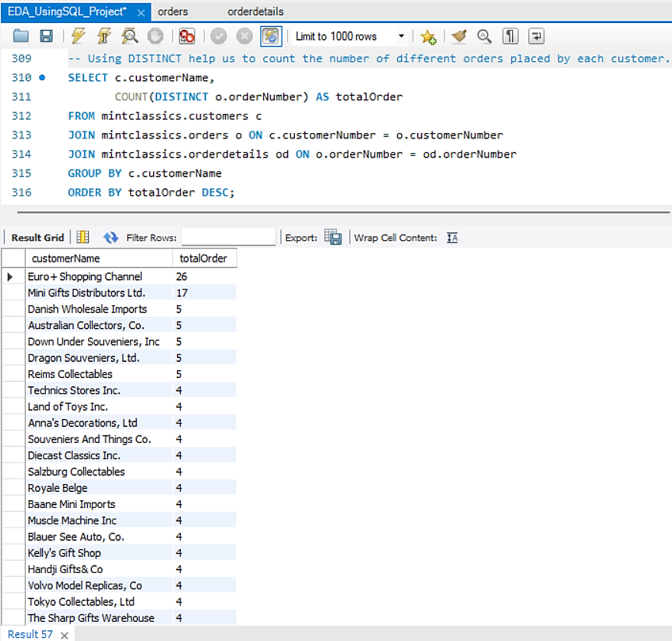Save snippet with the star icon
Viewport: 672px width, 641px height.
coord(427,36)
